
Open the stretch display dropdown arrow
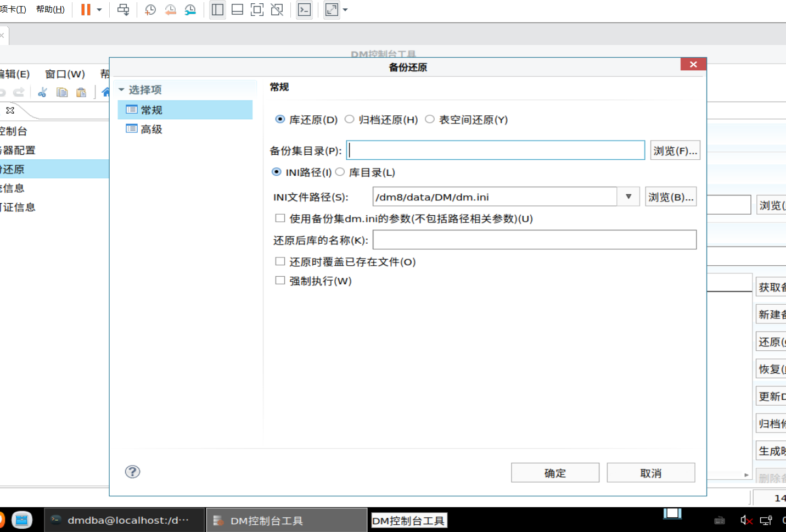345,9
